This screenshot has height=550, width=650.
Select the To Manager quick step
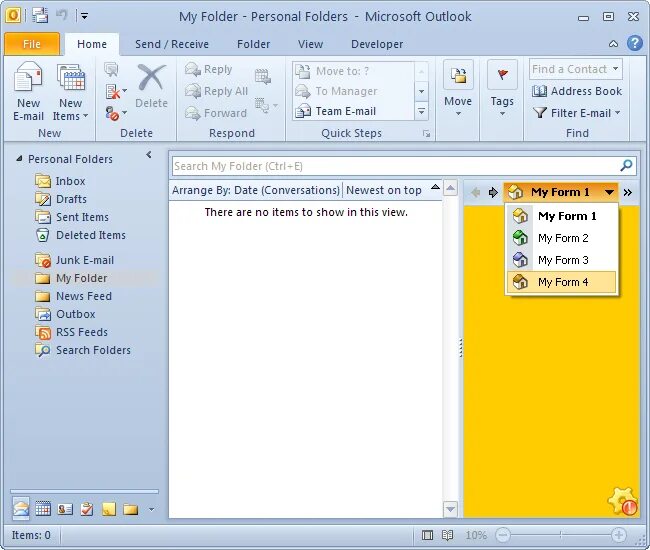point(353,91)
